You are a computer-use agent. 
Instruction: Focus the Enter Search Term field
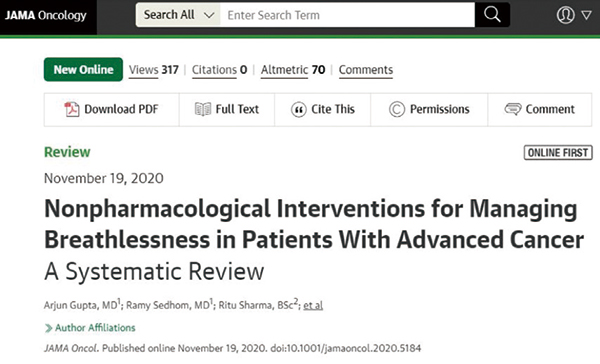(x=347, y=15)
